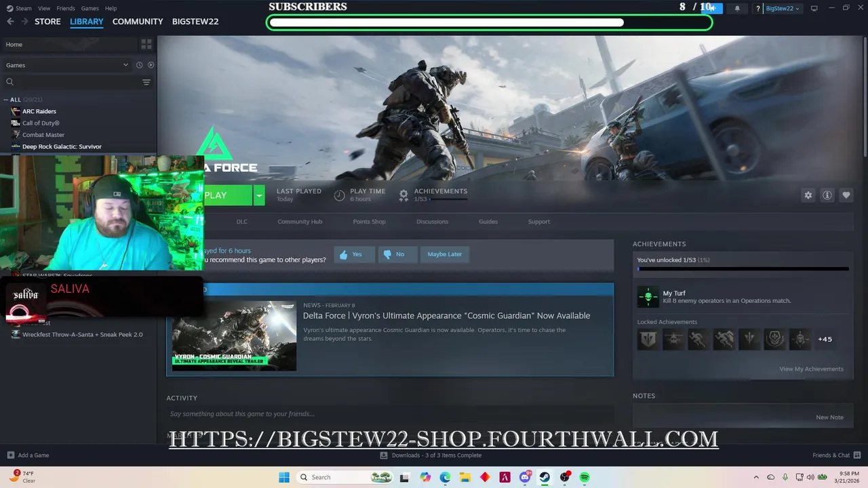Open the question mark help button
The image size is (868, 488).
coord(757,8)
